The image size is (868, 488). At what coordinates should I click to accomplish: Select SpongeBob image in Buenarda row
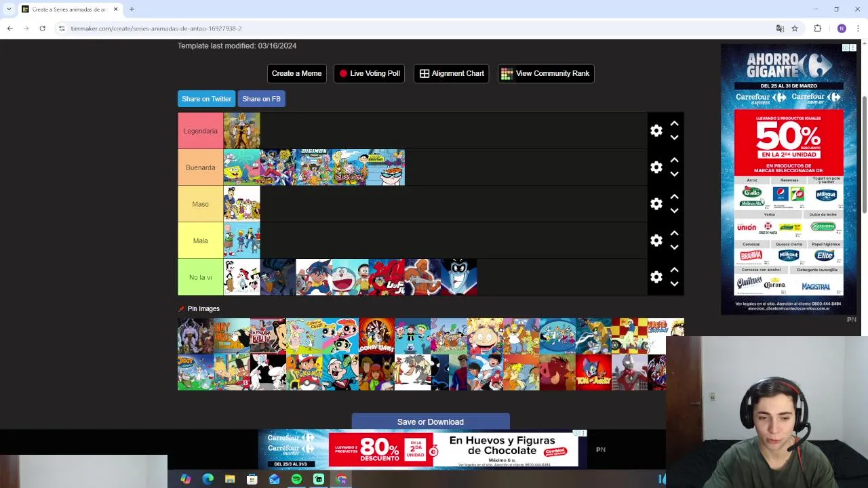[x=241, y=167]
